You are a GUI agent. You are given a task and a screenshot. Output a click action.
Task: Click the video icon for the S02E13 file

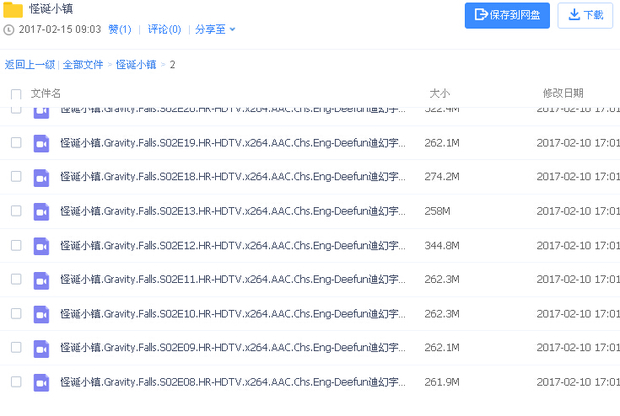click(41, 212)
